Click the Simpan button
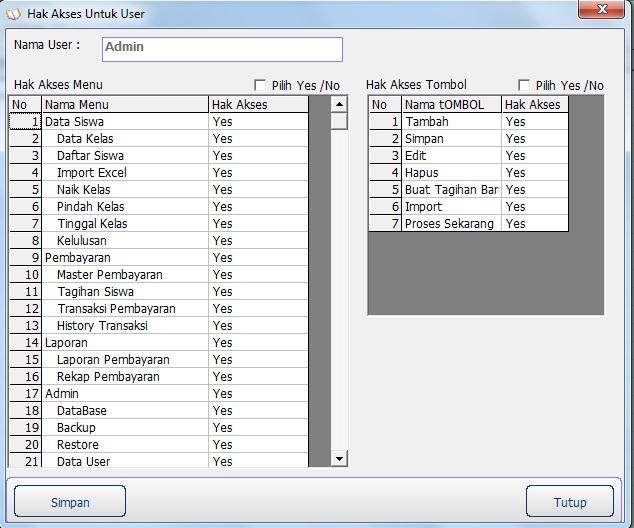 70,502
